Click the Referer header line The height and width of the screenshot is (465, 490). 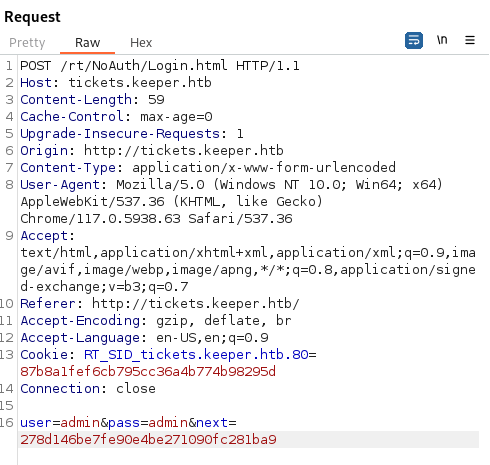(160, 303)
